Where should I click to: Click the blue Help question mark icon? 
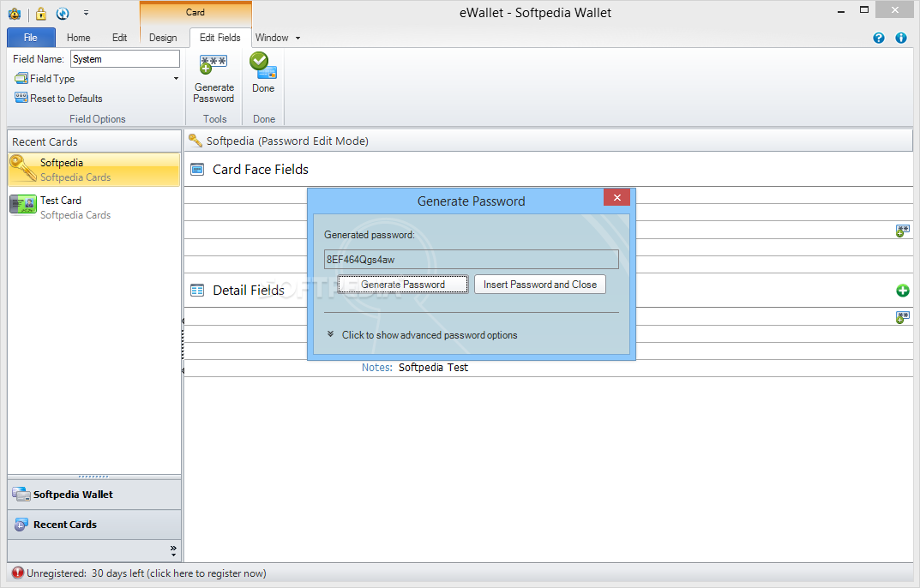click(x=878, y=38)
